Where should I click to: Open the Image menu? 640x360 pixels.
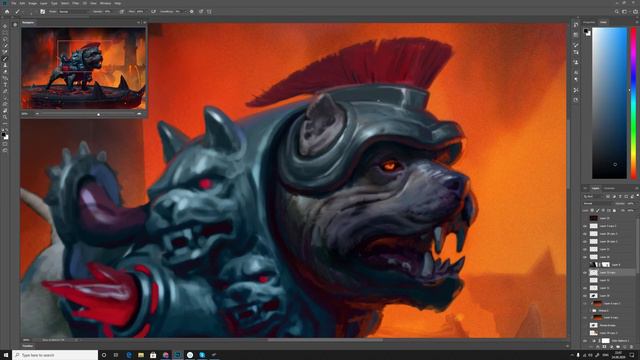[33, 3]
